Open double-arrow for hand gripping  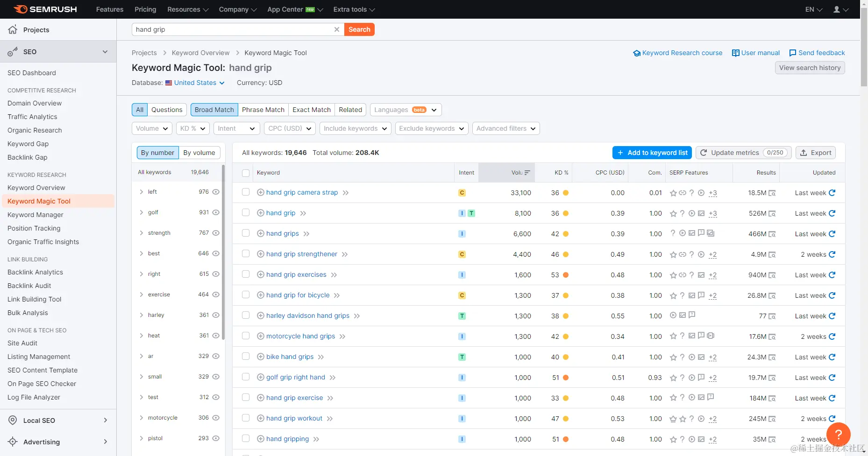[316, 439]
